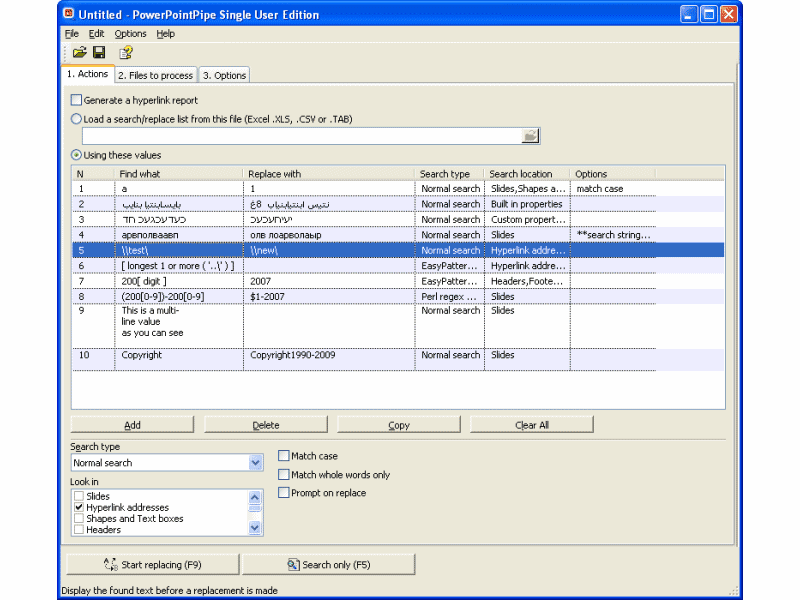This screenshot has width=800, height=600.
Task: Open the Help menu
Action: point(165,34)
